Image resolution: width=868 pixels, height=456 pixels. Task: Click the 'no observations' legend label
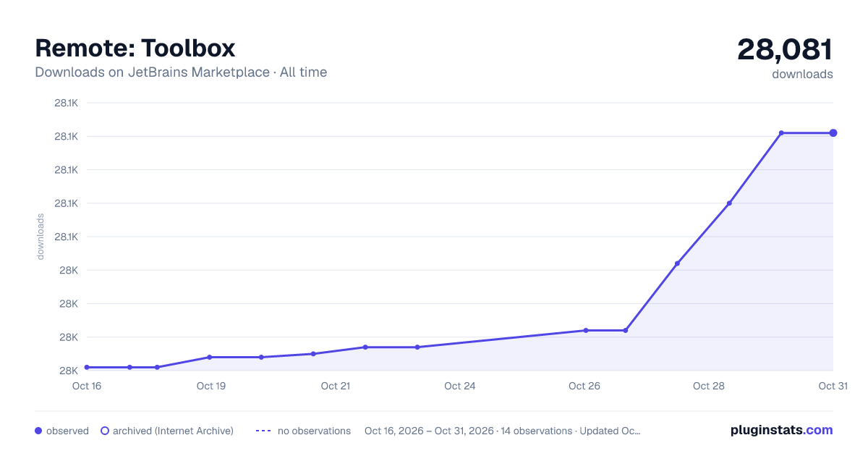314,431
